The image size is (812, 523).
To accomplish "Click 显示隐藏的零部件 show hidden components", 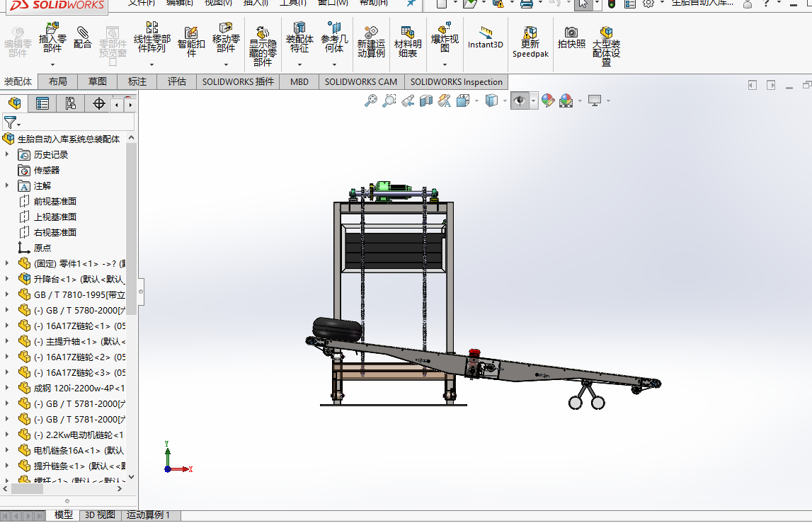I will pyautogui.click(x=263, y=45).
